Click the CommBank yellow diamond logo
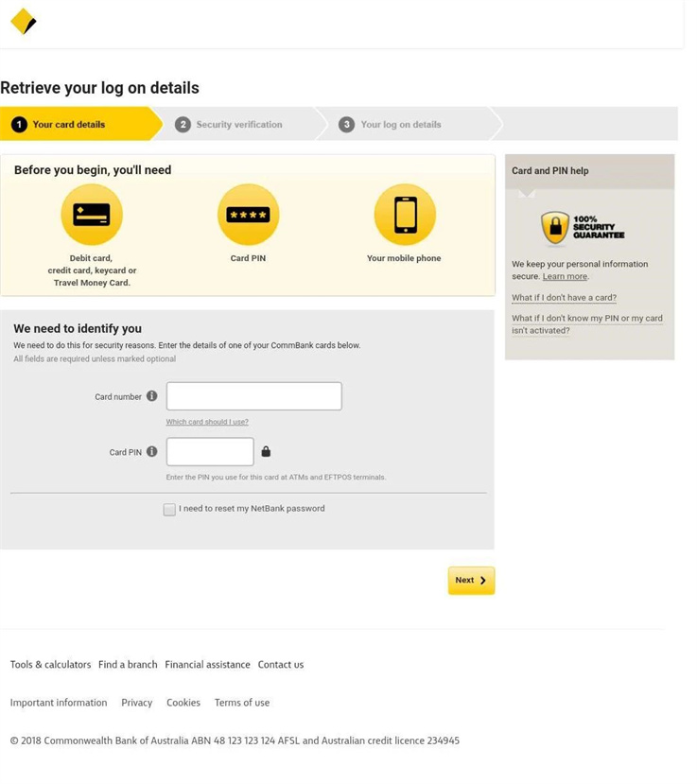The width and height of the screenshot is (697, 784). click(x=24, y=22)
